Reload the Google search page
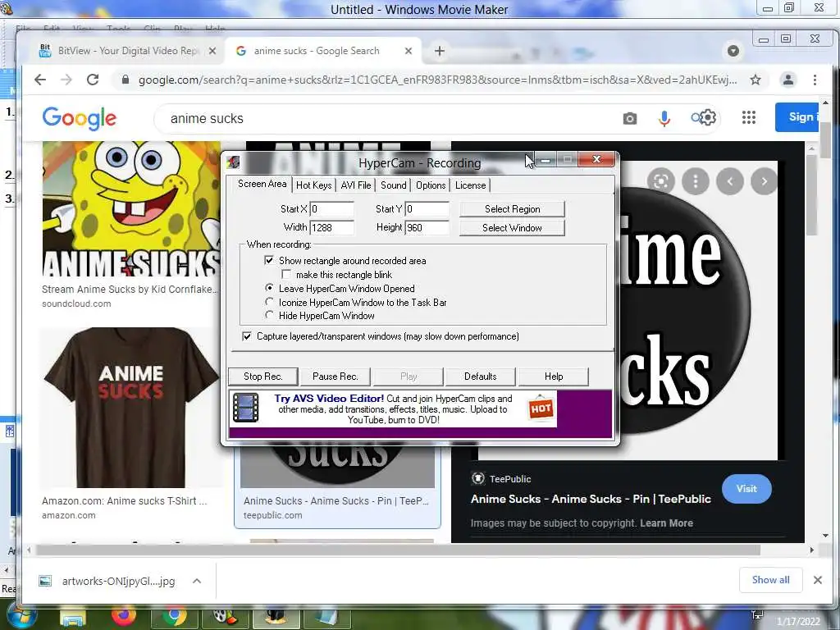Viewport: 840px width, 630px height. 93,80
